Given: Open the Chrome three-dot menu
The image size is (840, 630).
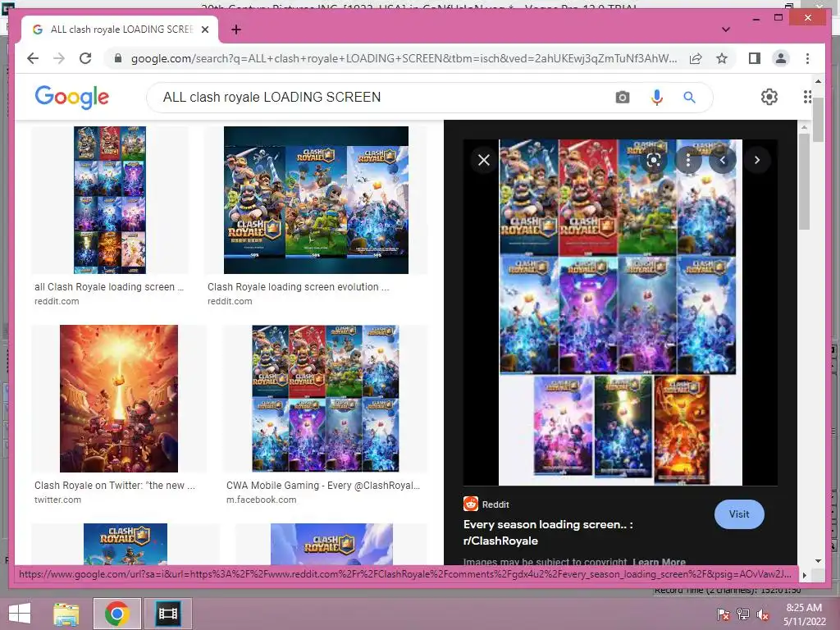Looking at the screenshot, I should (x=807, y=58).
